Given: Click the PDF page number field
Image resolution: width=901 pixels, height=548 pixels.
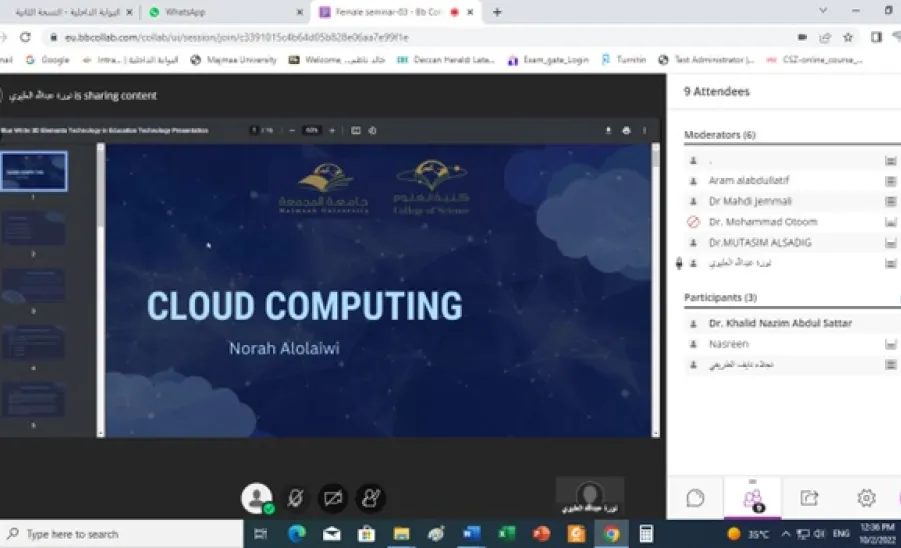Looking at the screenshot, I should point(255,130).
